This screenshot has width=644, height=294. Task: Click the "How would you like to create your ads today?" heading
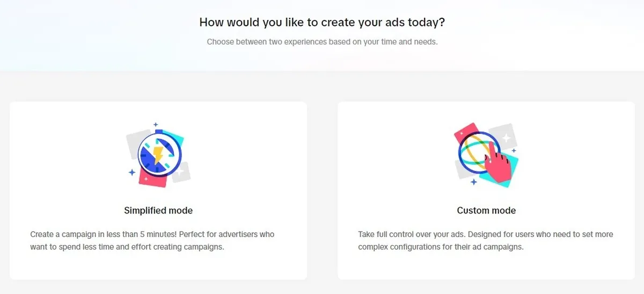click(322, 22)
